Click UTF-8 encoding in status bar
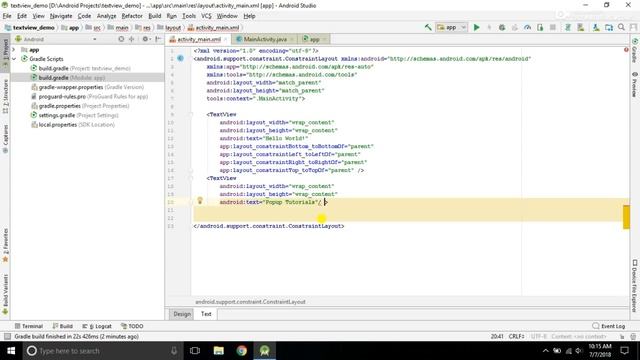This screenshot has width=640, height=360. [x=539, y=336]
